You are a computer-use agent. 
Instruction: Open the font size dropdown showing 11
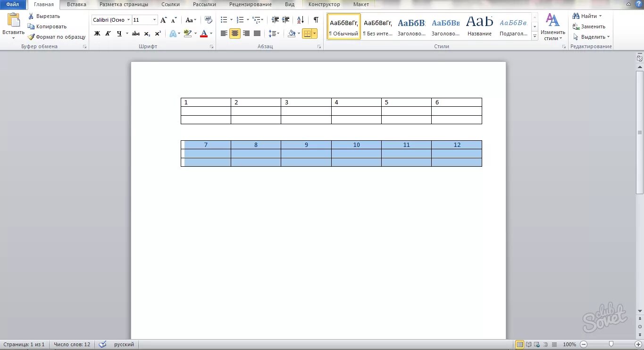click(155, 20)
